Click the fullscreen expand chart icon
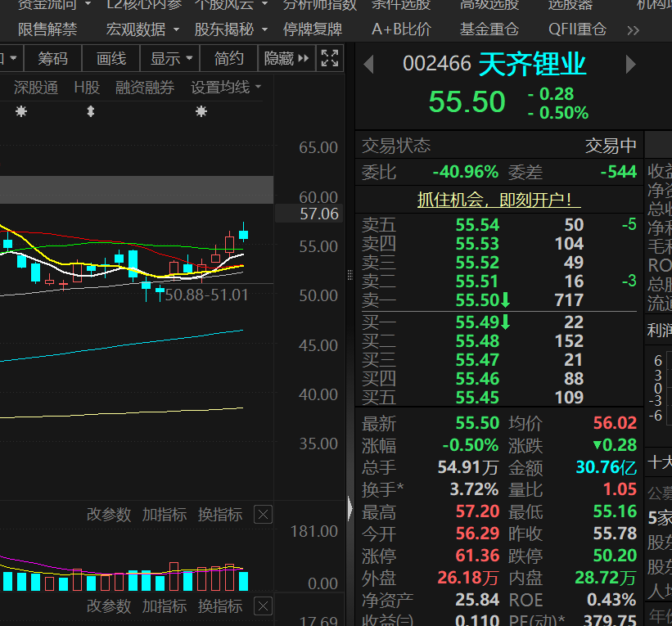Viewport: 672px width, 626px height. point(330,58)
